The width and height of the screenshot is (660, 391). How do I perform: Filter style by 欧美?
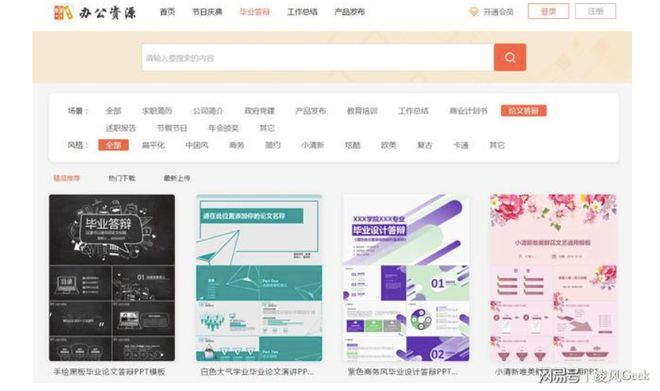click(389, 145)
